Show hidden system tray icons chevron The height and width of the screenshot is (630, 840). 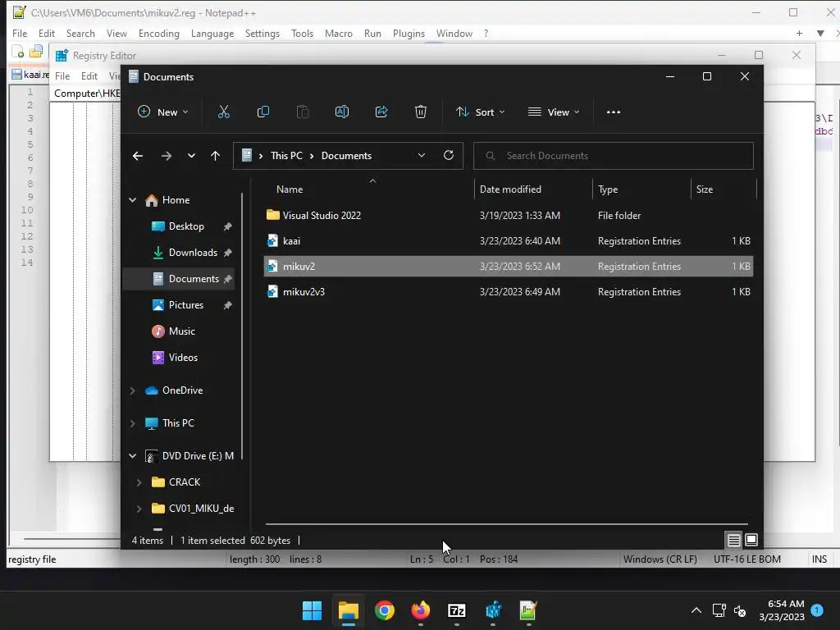click(696, 610)
